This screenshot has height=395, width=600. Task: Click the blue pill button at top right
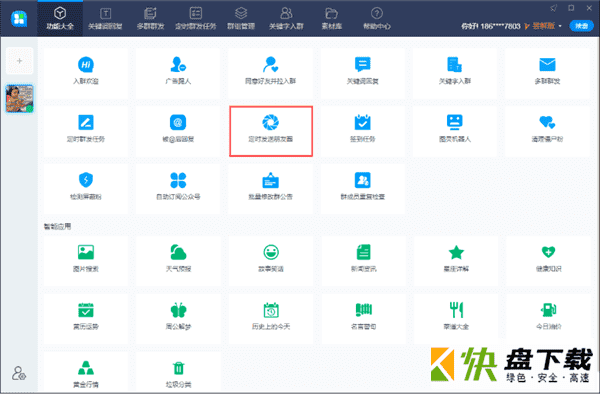pyautogui.click(x=581, y=26)
